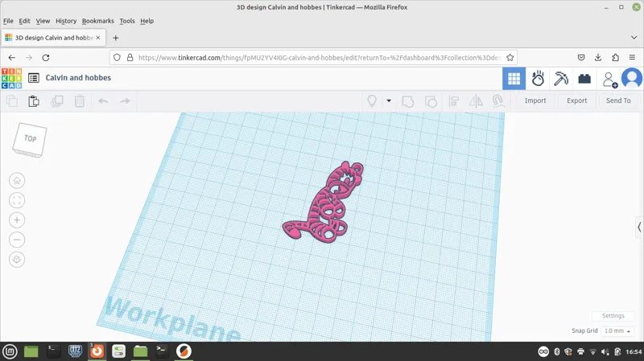Viewport: 644px width, 361px height.
Task: Open the volume control in tray
Action: click(x=605, y=351)
